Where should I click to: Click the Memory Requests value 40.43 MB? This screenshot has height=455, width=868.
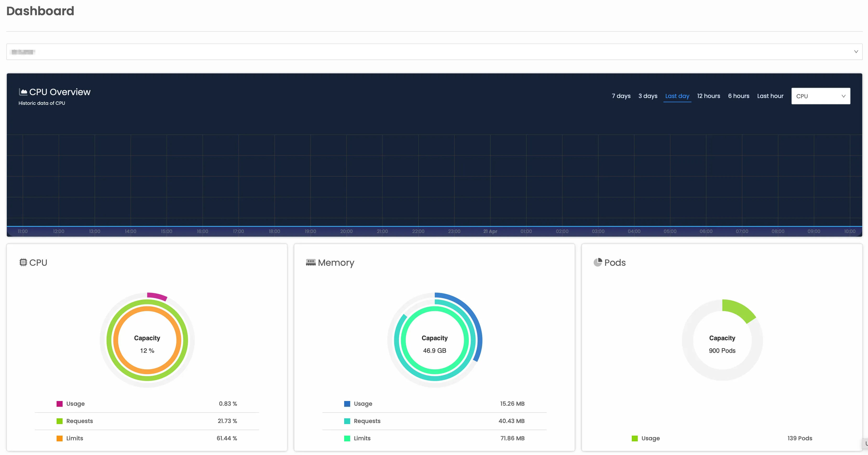(x=512, y=421)
